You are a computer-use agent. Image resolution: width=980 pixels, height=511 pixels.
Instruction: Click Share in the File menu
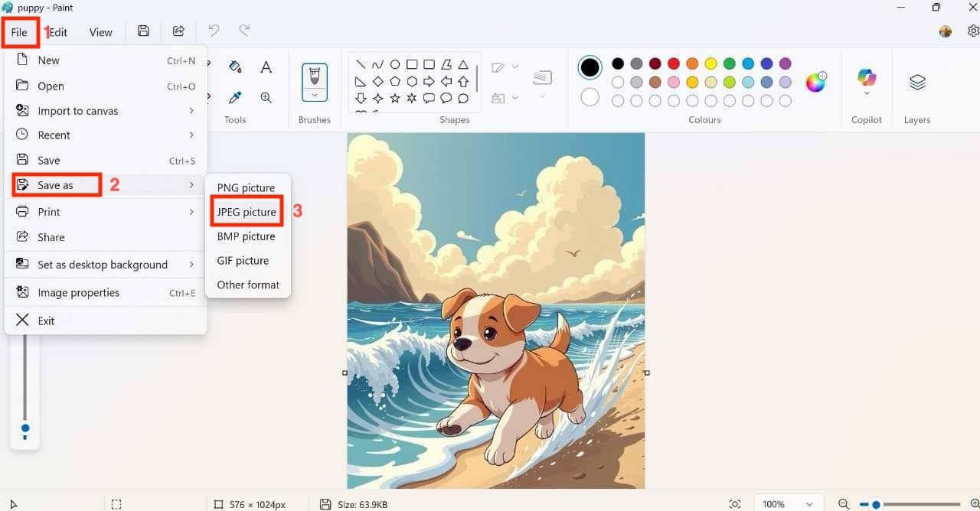(106, 237)
